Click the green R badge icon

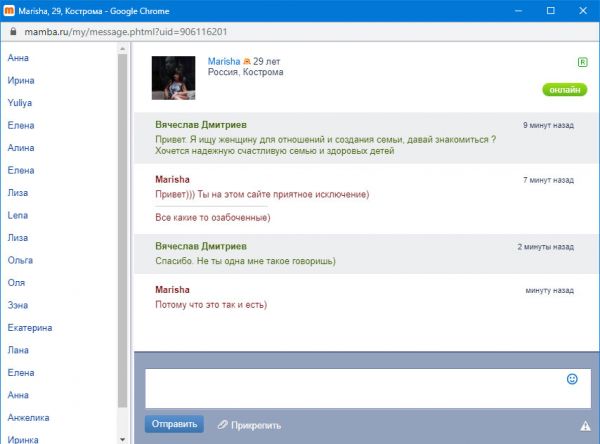(x=582, y=62)
